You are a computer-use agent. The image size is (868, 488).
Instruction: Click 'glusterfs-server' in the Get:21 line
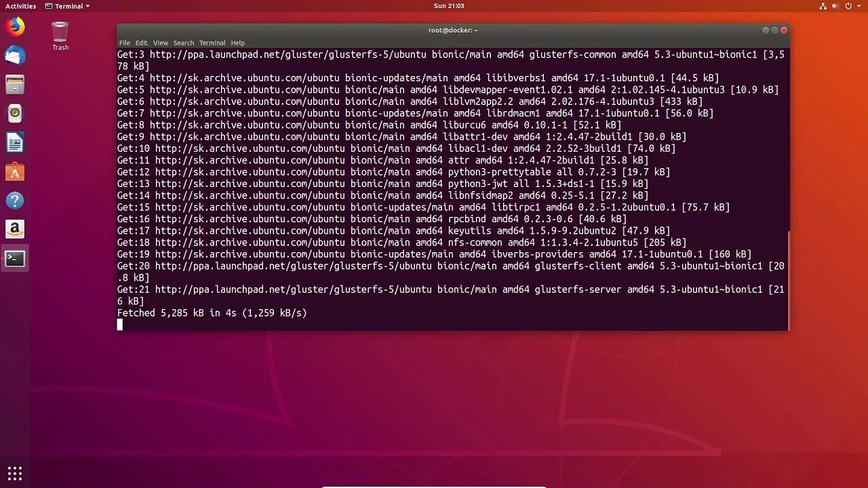pyautogui.click(x=578, y=289)
